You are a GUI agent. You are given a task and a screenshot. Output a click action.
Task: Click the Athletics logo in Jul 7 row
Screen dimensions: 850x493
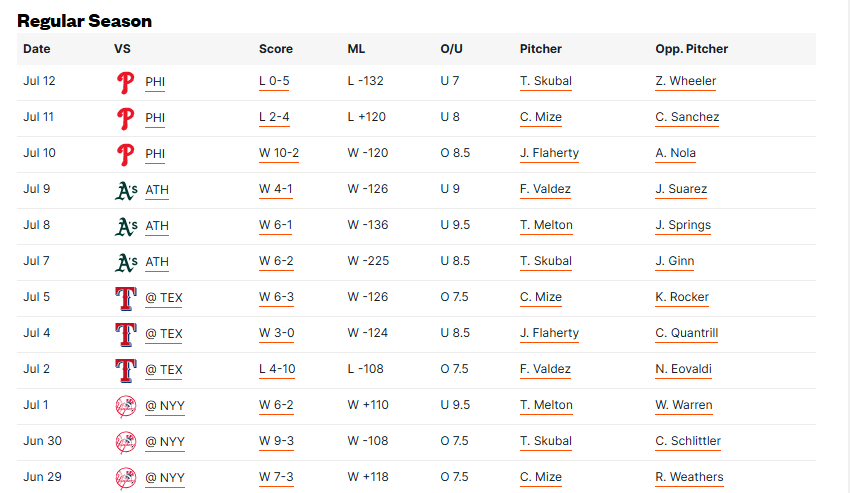point(126,262)
